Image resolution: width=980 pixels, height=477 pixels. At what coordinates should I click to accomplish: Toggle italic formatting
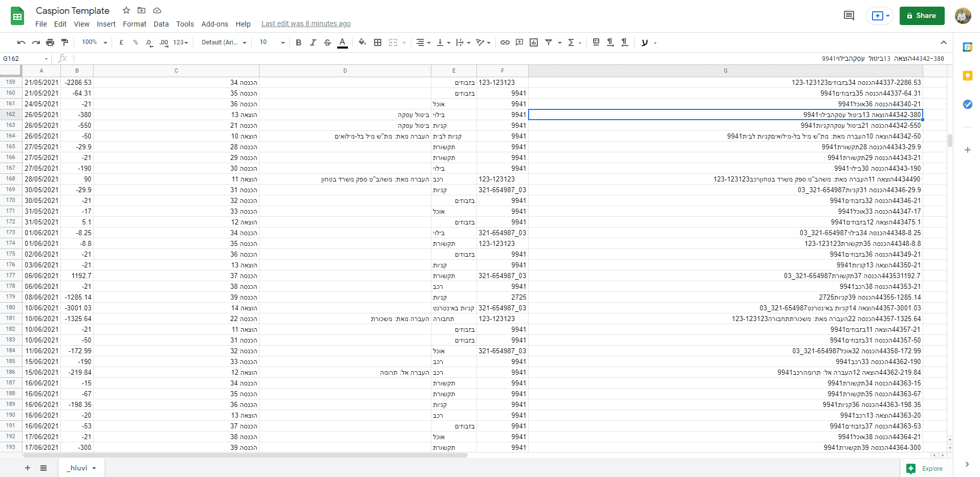(x=313, y=42)
